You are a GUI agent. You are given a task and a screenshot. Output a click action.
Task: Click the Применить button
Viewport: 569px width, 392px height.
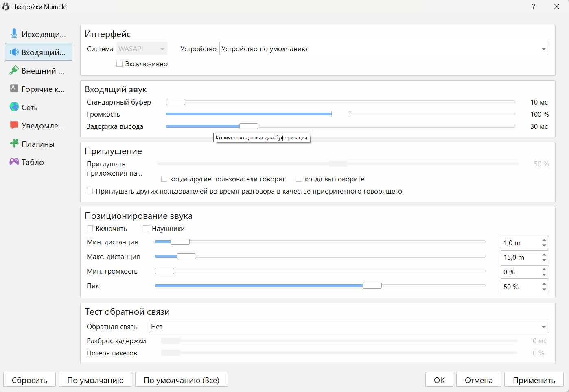(534, 380)
